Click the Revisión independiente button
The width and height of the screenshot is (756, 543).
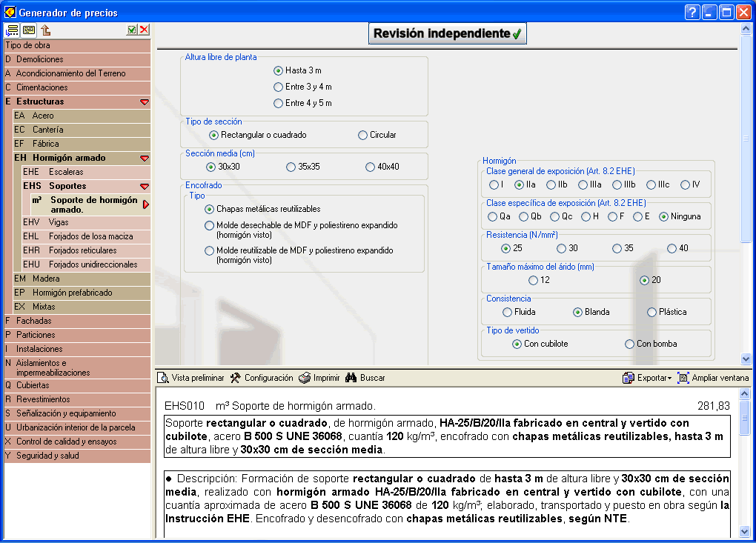point(447,33)
